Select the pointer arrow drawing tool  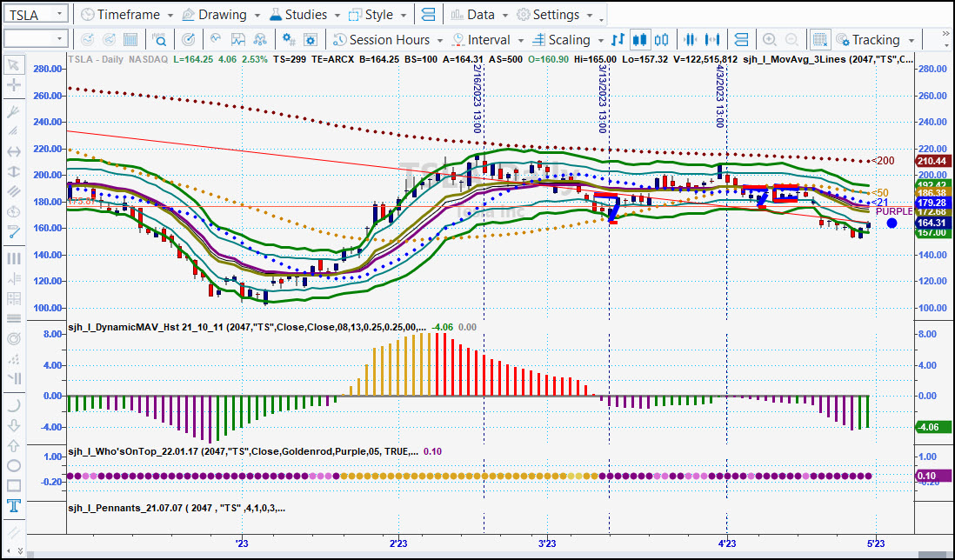13,64
